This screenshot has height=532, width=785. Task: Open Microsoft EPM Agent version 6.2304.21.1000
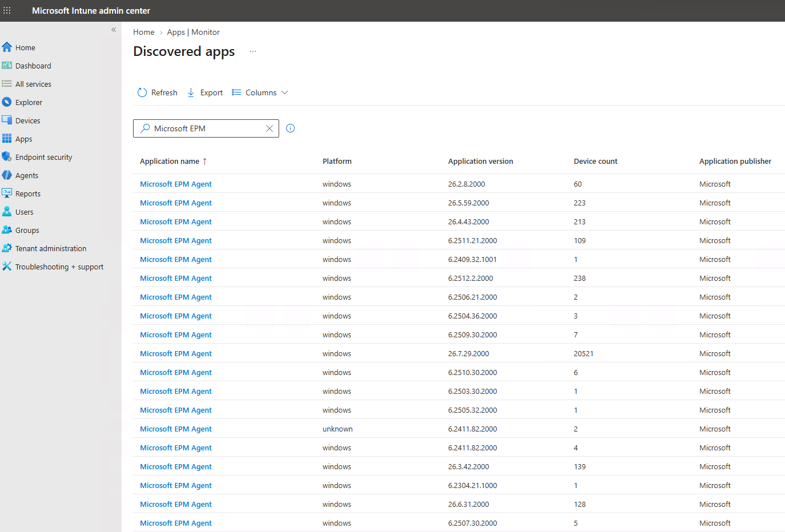coord(176,486)
